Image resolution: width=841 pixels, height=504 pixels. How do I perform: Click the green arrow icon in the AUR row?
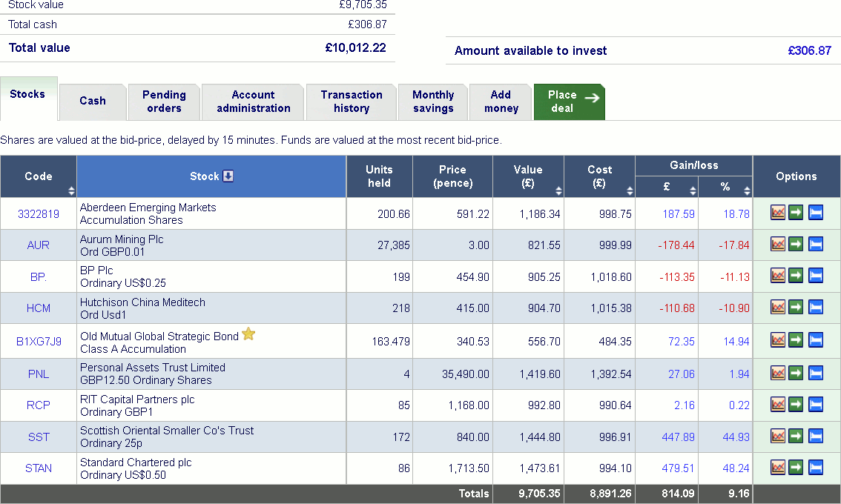point(796,245)
